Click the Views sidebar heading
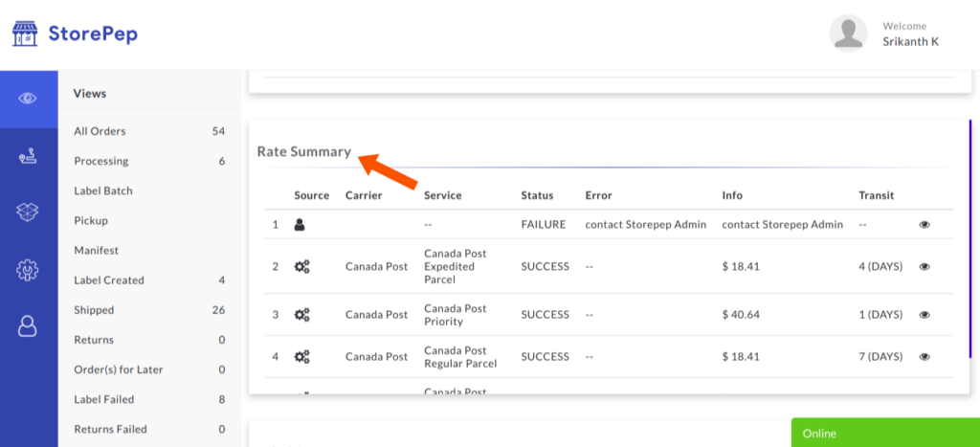This screenshot has height=447, width=980. 90,94
